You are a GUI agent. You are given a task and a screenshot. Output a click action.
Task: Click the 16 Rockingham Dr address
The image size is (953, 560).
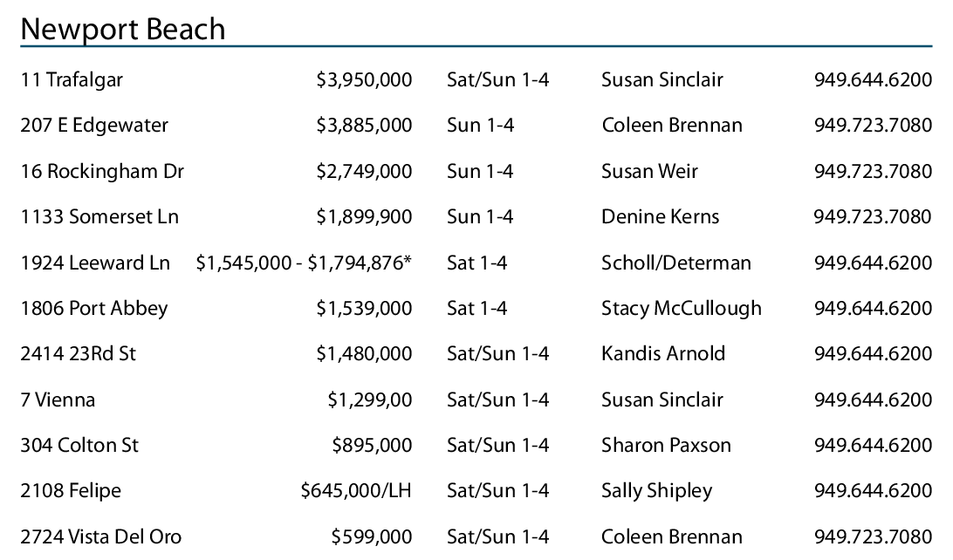pyautogui.click(x=102, y=171)
